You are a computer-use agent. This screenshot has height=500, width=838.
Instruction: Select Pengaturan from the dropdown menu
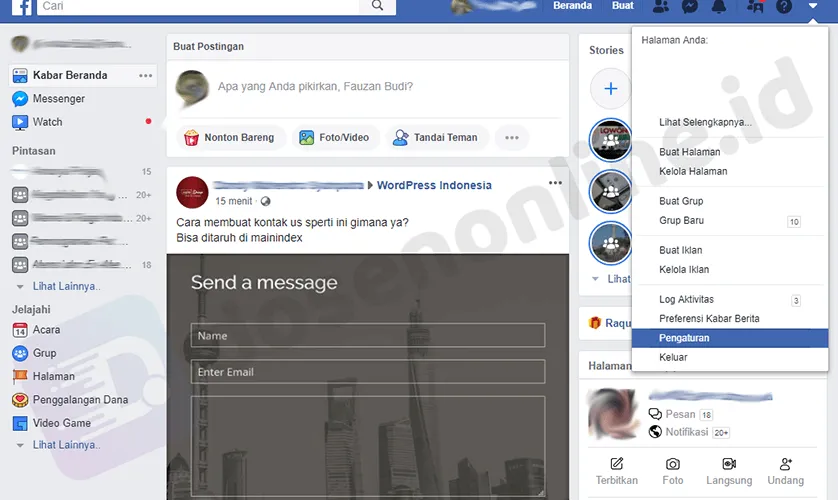tap(684, 339)
